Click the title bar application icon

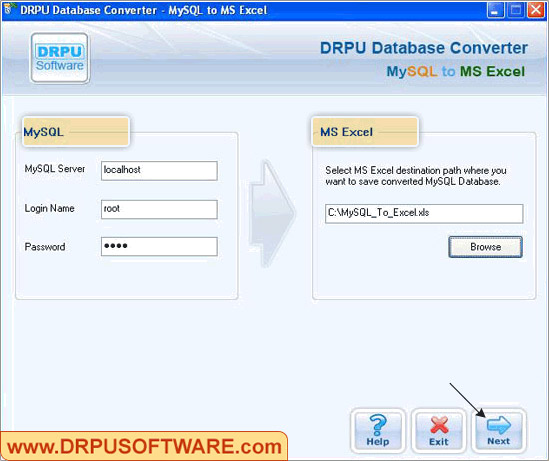pyautogui.click(x=9, y=9)
